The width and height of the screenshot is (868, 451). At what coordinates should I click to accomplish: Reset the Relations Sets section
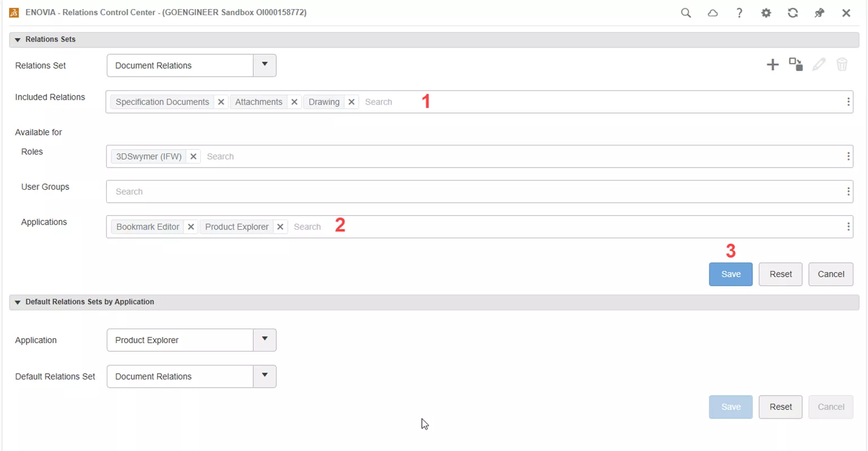tap(780, 274)
